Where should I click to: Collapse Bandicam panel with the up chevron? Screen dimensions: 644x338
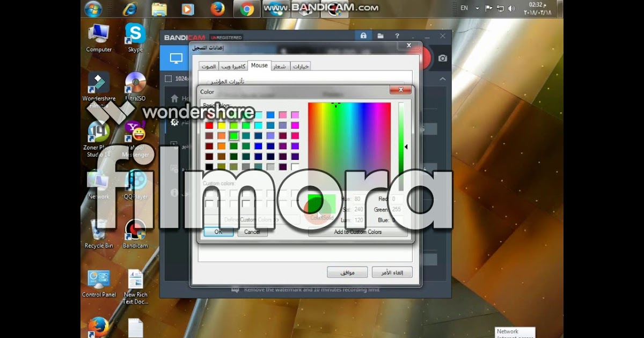point(443,78)
